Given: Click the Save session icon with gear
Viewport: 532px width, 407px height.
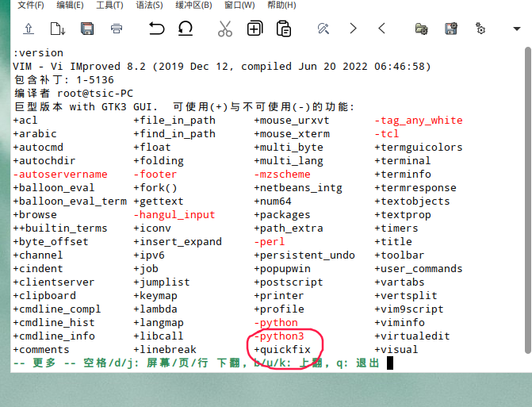Looking at the screenshot, I should (451, 29).
